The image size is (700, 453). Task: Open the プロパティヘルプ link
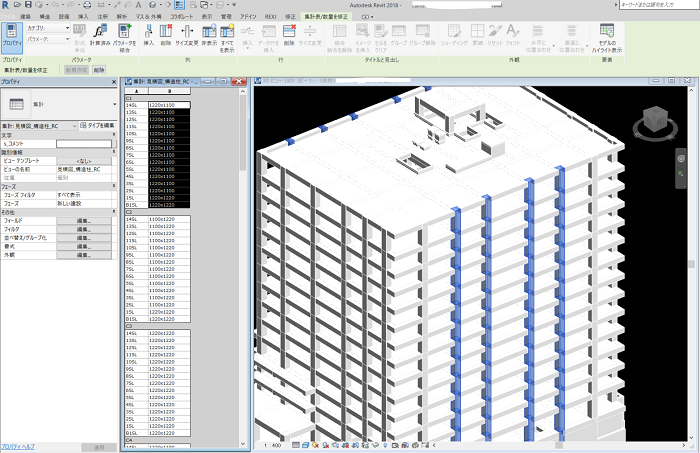tap(20, 445)
